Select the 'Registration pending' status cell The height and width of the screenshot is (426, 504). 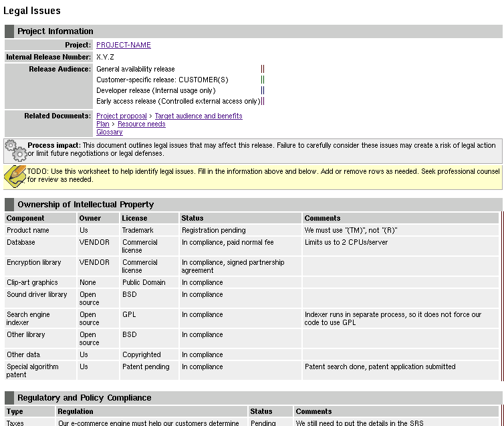[x=241, y=230]
